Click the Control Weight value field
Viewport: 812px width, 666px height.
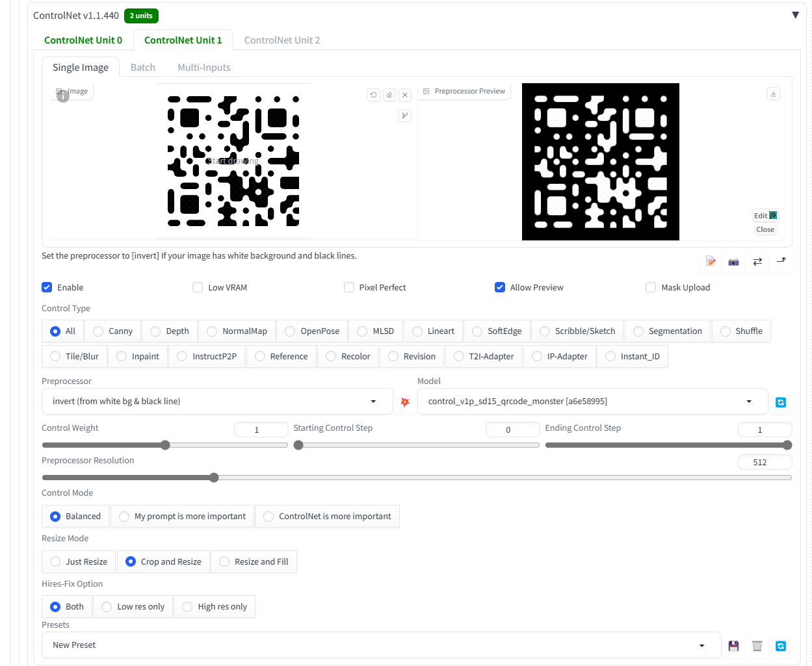pos(261,429)
